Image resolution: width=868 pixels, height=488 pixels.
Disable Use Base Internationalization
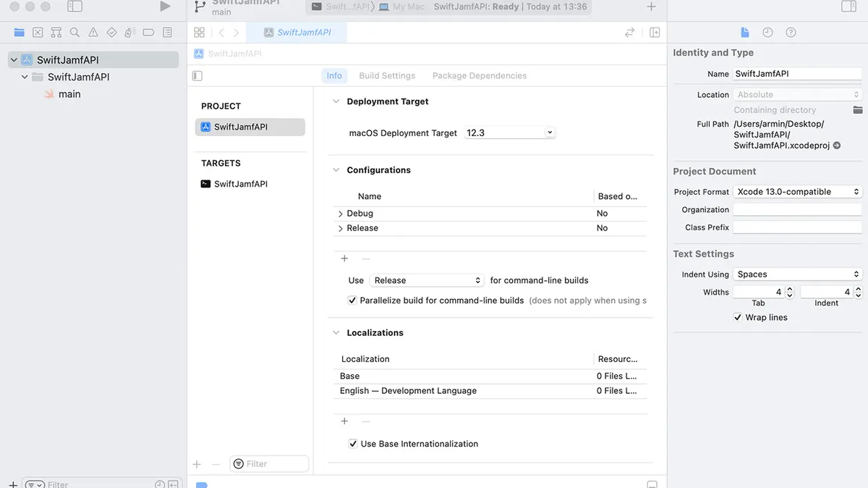coord(352,444)
